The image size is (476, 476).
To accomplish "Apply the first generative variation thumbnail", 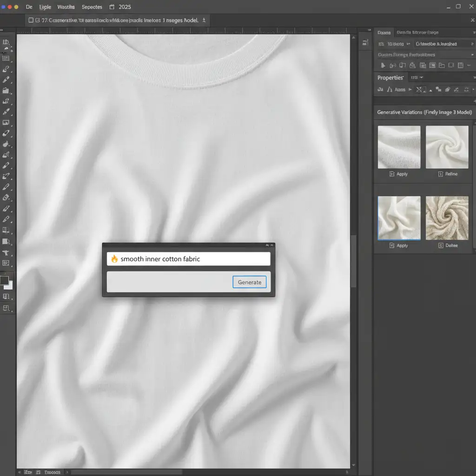I will pyautogui.click(x=399, y=174).
